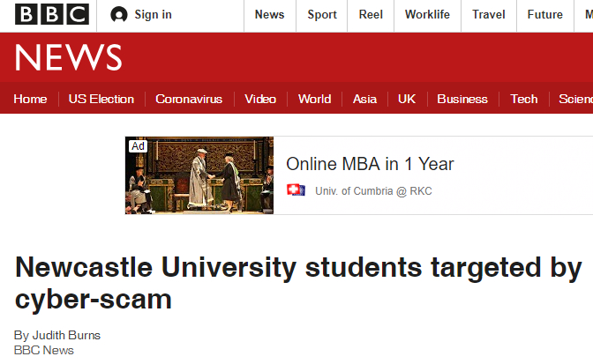Open the Sign in link
Image resolution: width=593 pixels, height=364 pixels.
[153, 15]
